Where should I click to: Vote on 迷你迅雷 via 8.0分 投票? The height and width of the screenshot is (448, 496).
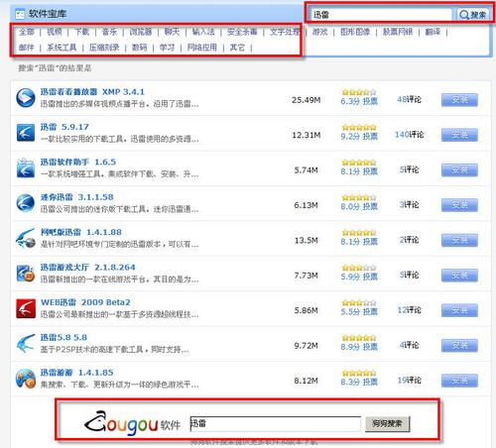point(359,206)
